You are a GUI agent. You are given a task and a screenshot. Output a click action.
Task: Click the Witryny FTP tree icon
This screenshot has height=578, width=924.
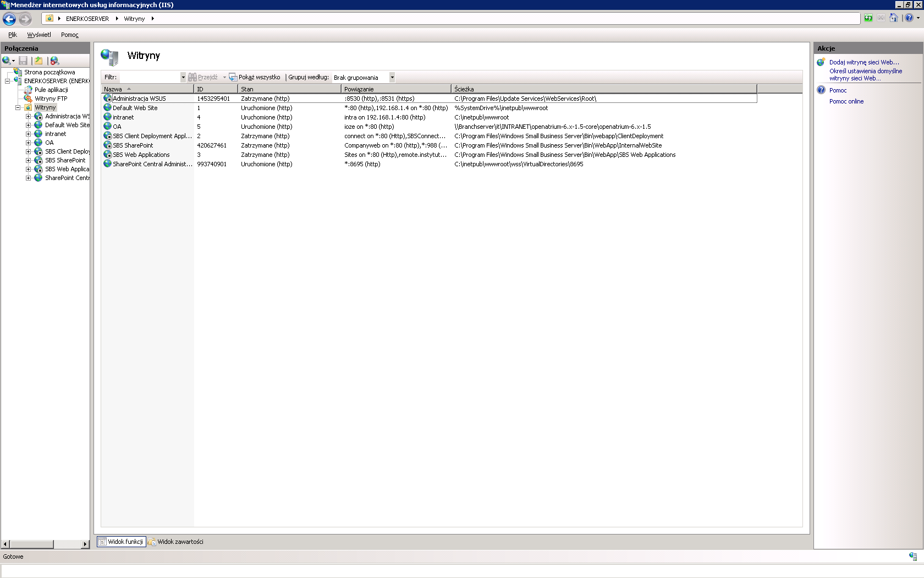[28, 99]
